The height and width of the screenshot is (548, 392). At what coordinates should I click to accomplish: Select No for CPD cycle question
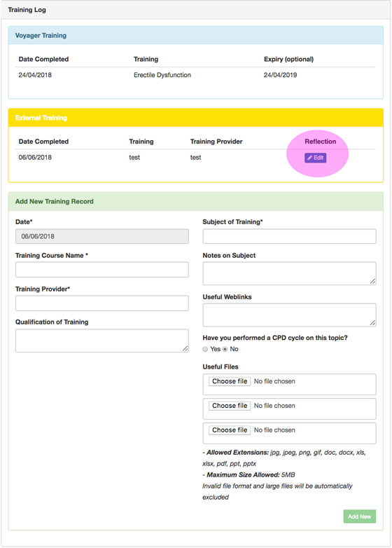point(225,349)
